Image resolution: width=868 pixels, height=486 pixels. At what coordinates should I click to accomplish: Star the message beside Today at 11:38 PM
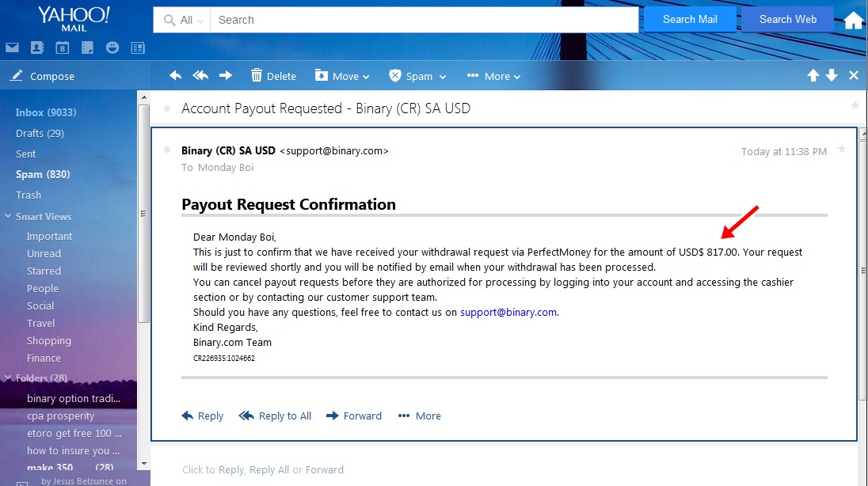pos(842,148)
